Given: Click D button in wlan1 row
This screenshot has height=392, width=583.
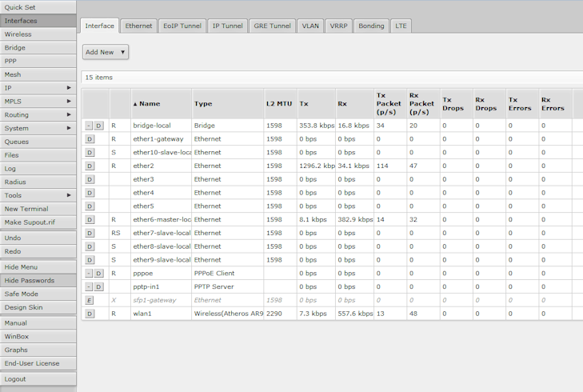Looking at the screenshot, I should [90, 314].
